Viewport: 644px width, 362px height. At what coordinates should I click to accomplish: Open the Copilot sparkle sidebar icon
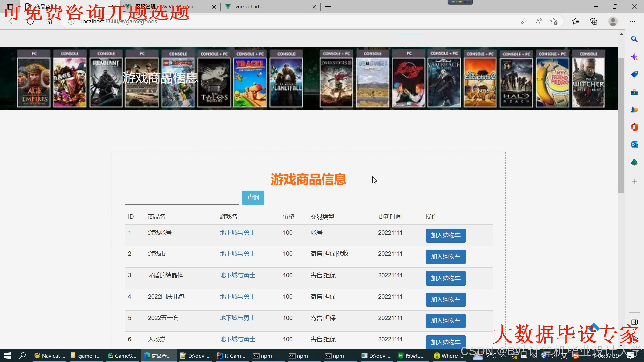634,57
